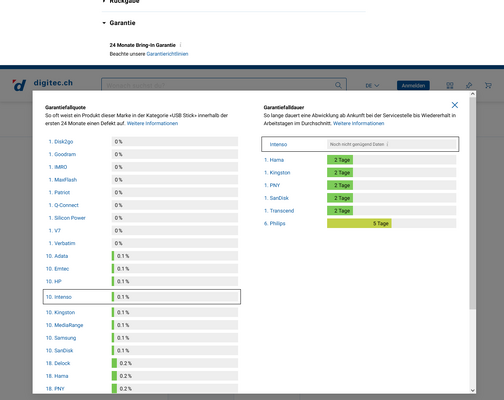Screen dimensions: 504x400
Task: Click the dialog scrollbar down arrow
Action: click(x=472, y=390)
